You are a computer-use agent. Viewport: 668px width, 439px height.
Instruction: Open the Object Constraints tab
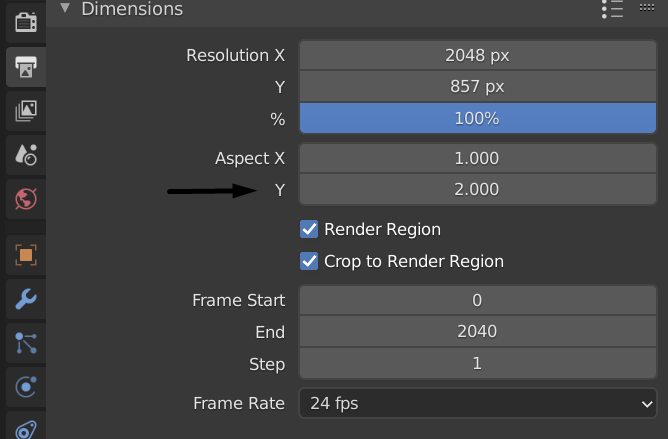(26, 428)
